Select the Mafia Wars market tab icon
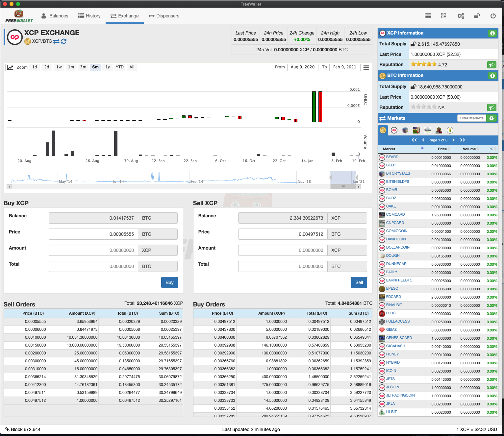Image resolution: width=504 pixels, height=436 pixels. (x=439, y=130)
